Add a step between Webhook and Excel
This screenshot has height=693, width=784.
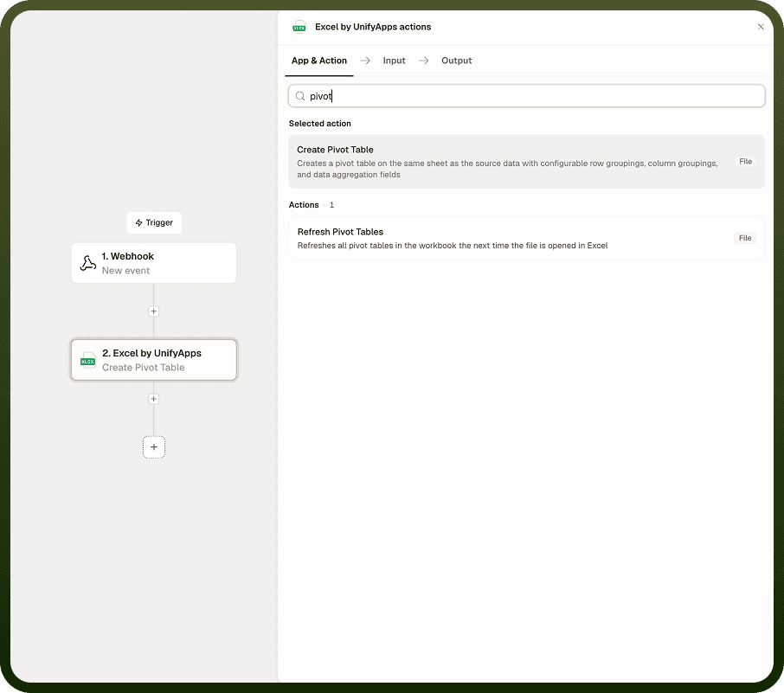point(153,311)
